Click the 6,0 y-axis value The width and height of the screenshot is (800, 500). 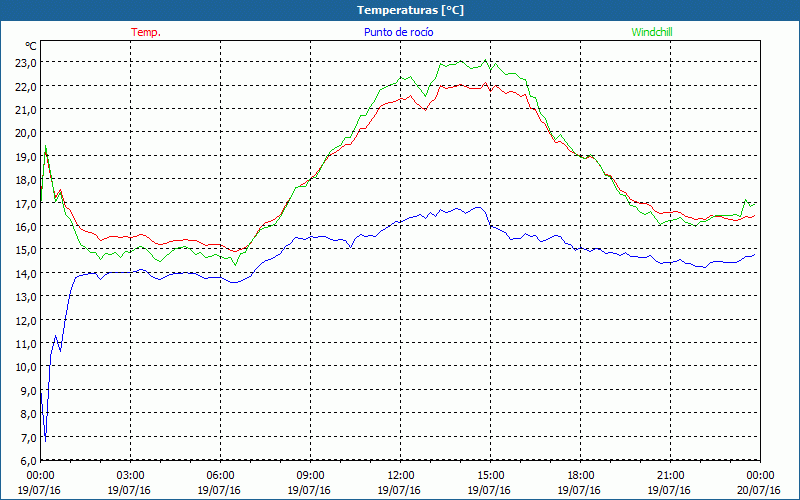click(29, 461)
